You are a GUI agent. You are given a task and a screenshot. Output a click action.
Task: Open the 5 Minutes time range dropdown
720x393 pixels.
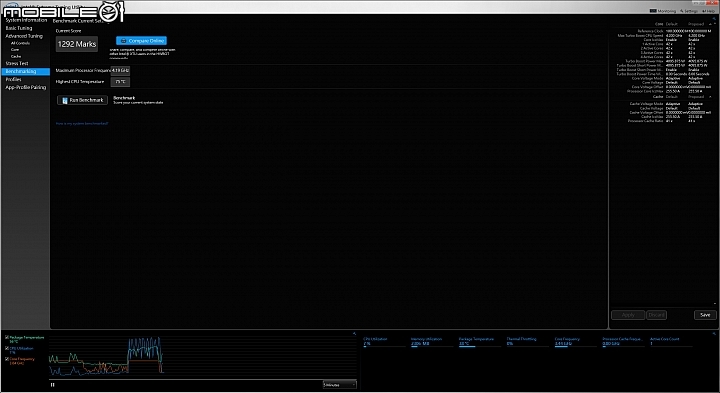point(339,385)
